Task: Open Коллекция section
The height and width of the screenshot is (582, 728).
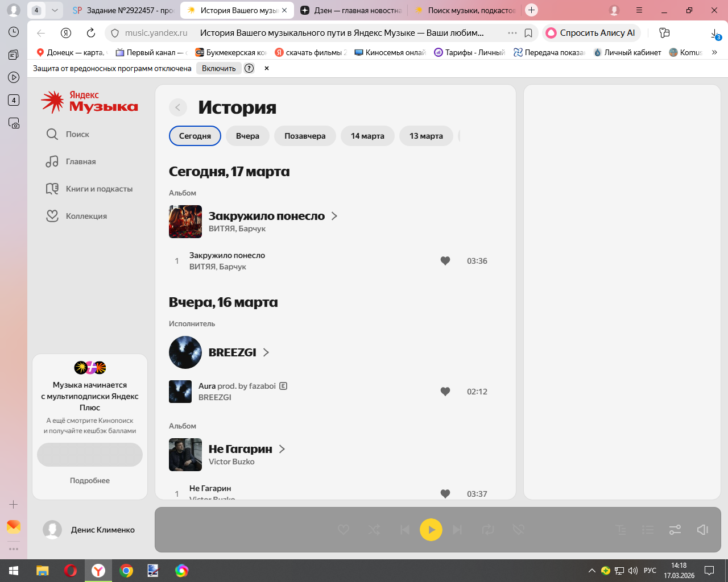Action: click(76, 216)
